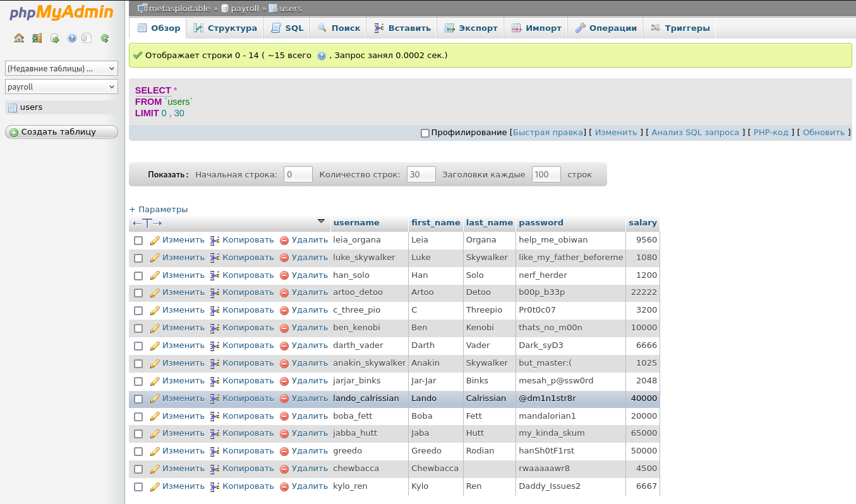The height and width of the screenshot is (504, 856).
Task: Open the query window icon in sidebar
Action: point(55,38)
